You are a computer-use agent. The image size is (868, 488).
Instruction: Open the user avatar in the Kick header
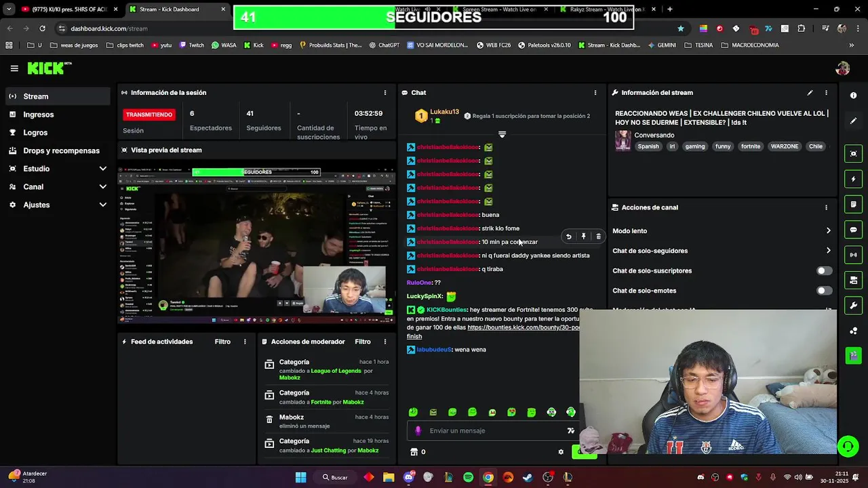click(x=843, y=68)
